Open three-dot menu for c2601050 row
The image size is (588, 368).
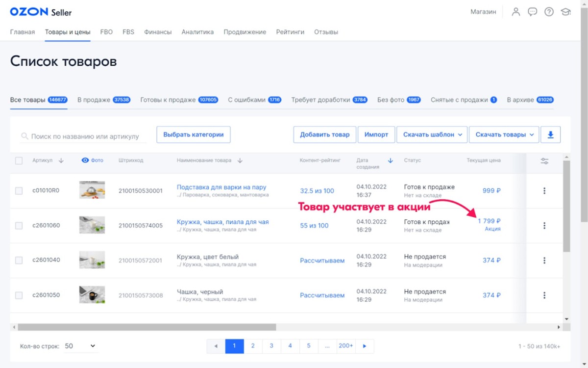click(544, 295)
